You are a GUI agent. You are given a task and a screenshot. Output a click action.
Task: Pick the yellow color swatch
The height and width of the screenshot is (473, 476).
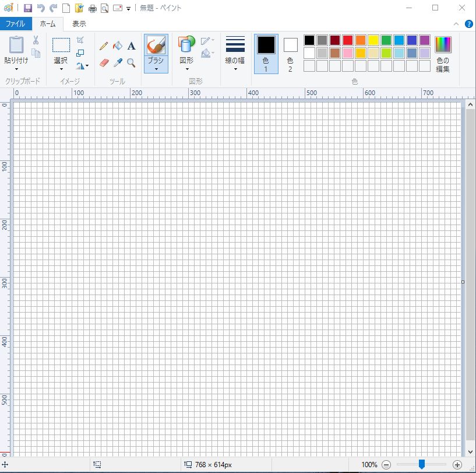(x=373, y=40)
